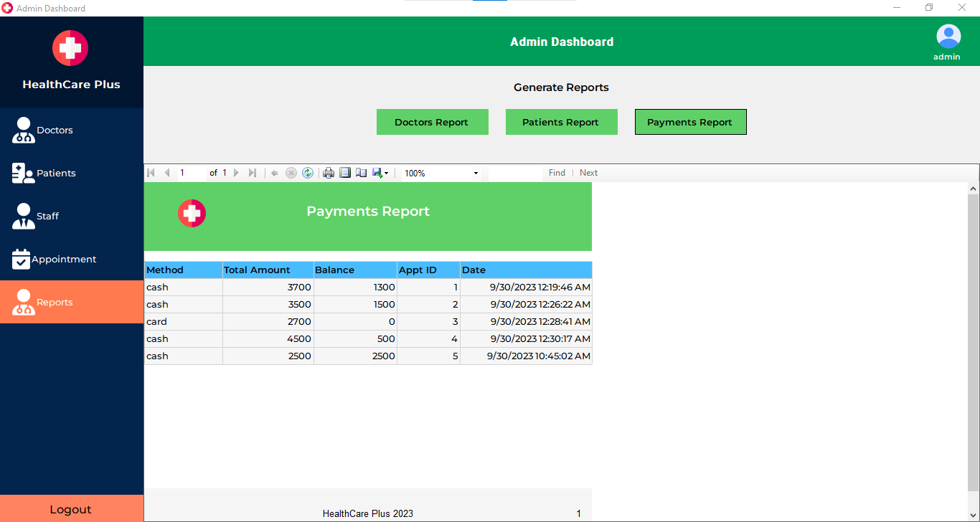The height and width of the screenshot is (522, 980).
Task: Open Reports section in sidebar
Action: coord(72,302)
